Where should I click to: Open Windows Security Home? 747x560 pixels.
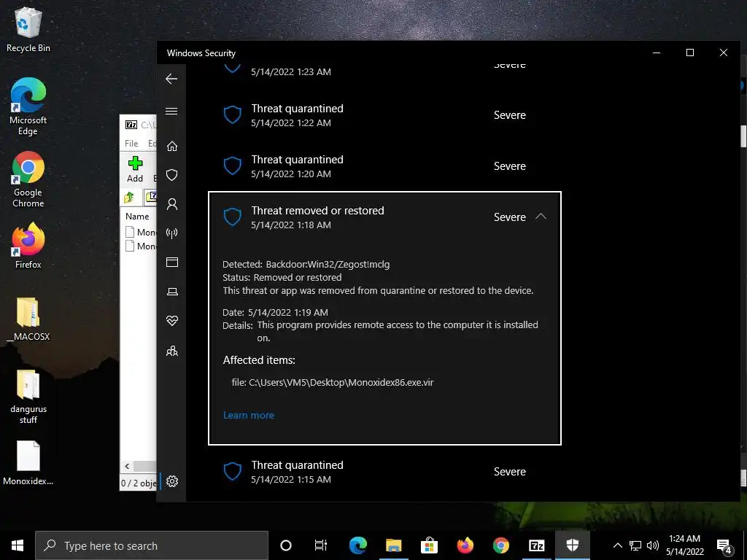(x=172, y=146)
